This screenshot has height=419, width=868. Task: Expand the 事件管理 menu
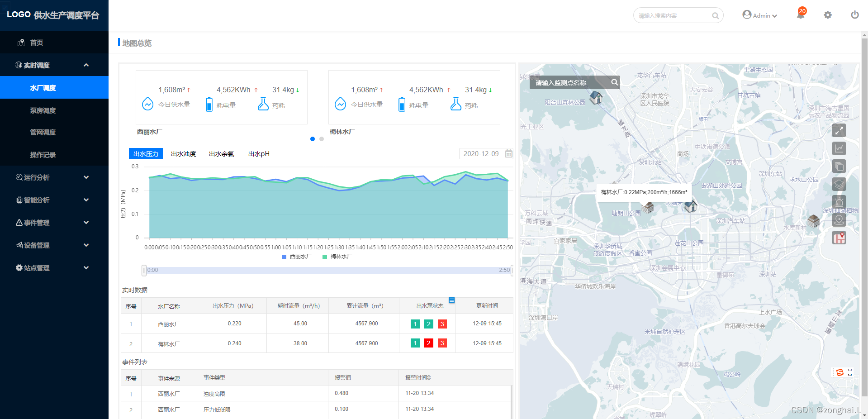pos(54,223)
